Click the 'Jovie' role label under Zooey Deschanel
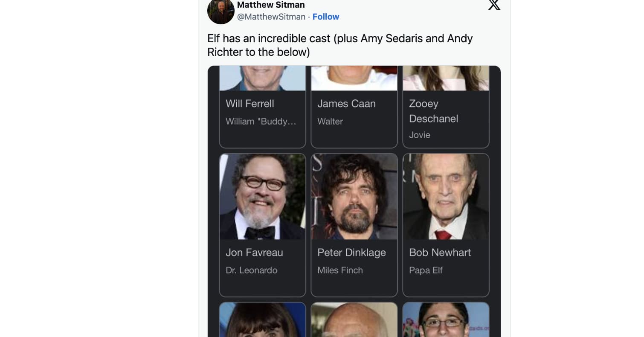Viewport: 644px width, 337px height. (x=419, y=135)
